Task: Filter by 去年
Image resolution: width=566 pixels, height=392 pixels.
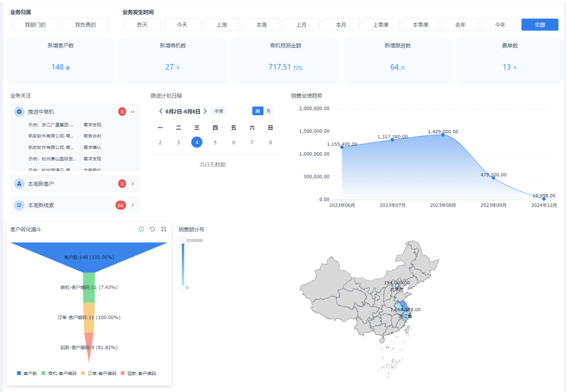Action: pos(460,25)
